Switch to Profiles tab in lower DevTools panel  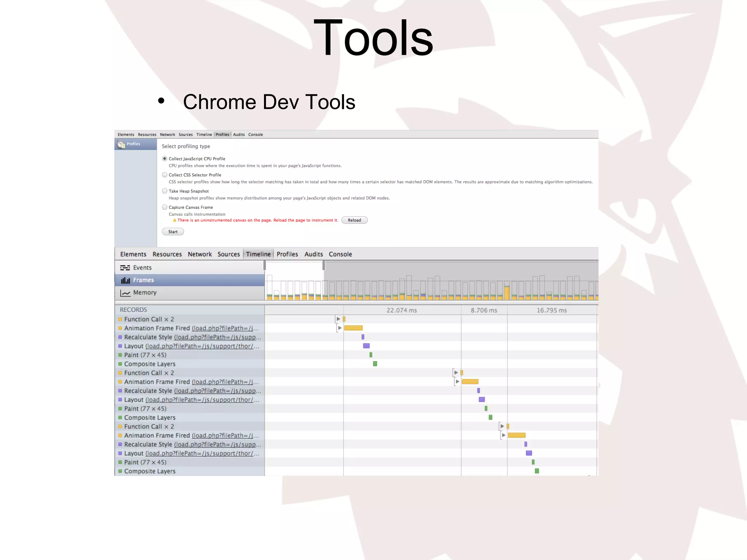tap(287, 254)
